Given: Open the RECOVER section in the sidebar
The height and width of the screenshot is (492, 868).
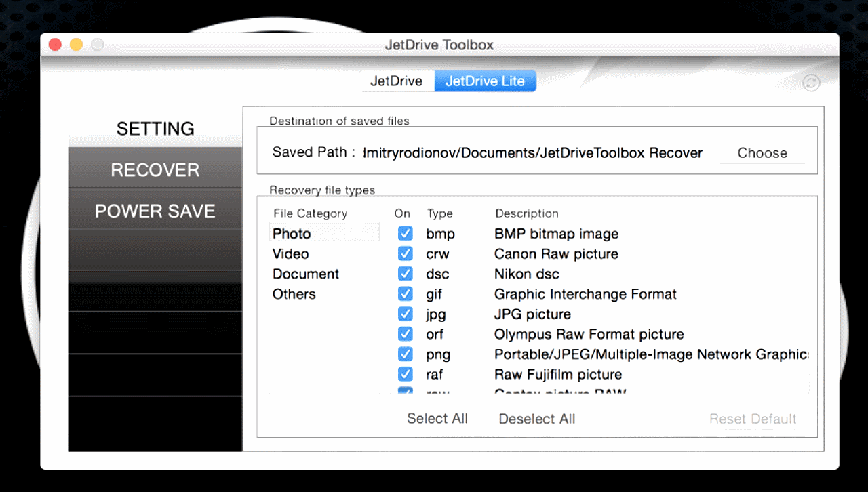Looking at the screenshot, I should 155,169.
